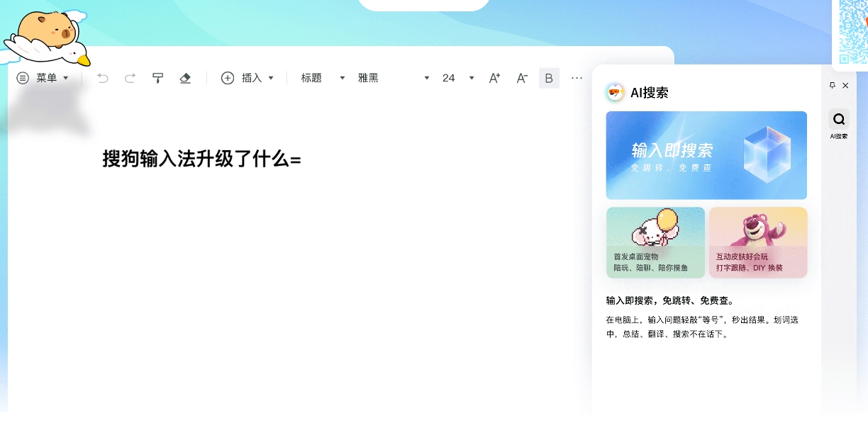Viewport: 868px width, 423px height.
Task: Click the bold line 输入即搜索，免跳转、免费查。
Action: (x=670, y=300)
